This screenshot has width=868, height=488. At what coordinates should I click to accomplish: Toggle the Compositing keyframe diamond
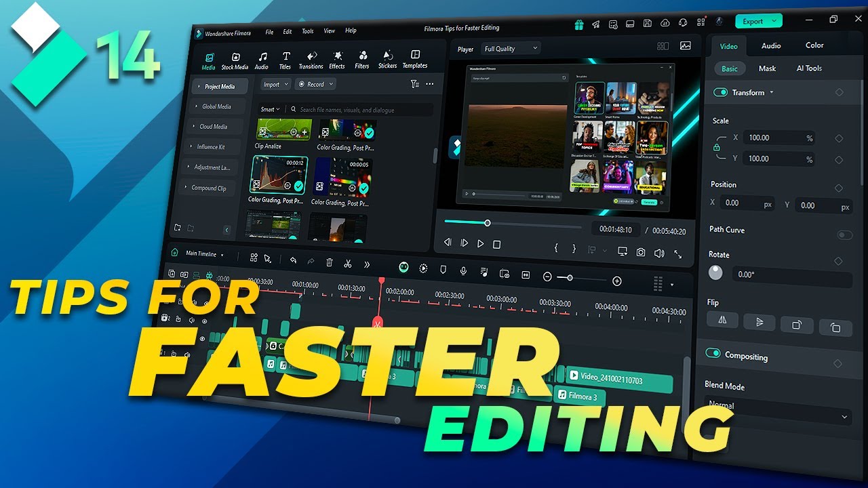click(x=837, y=364)
